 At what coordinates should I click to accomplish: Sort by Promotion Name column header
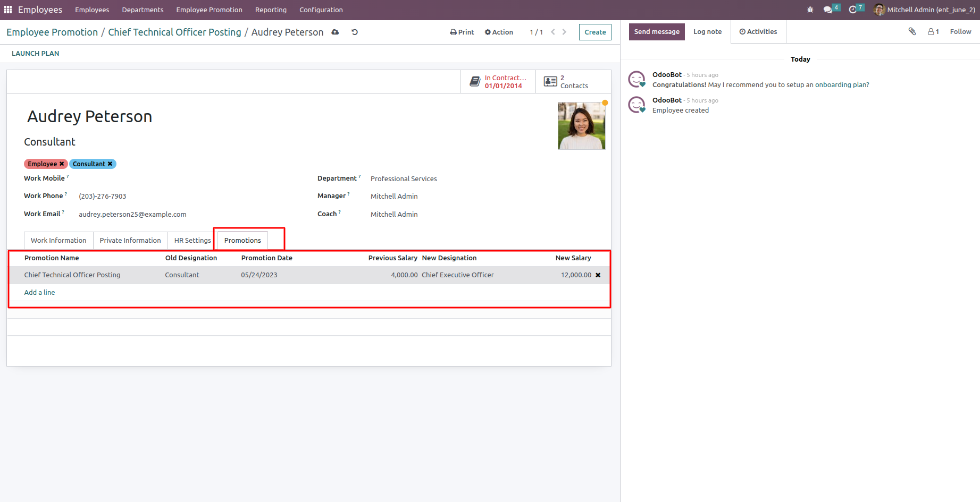(x=52, y=258)
